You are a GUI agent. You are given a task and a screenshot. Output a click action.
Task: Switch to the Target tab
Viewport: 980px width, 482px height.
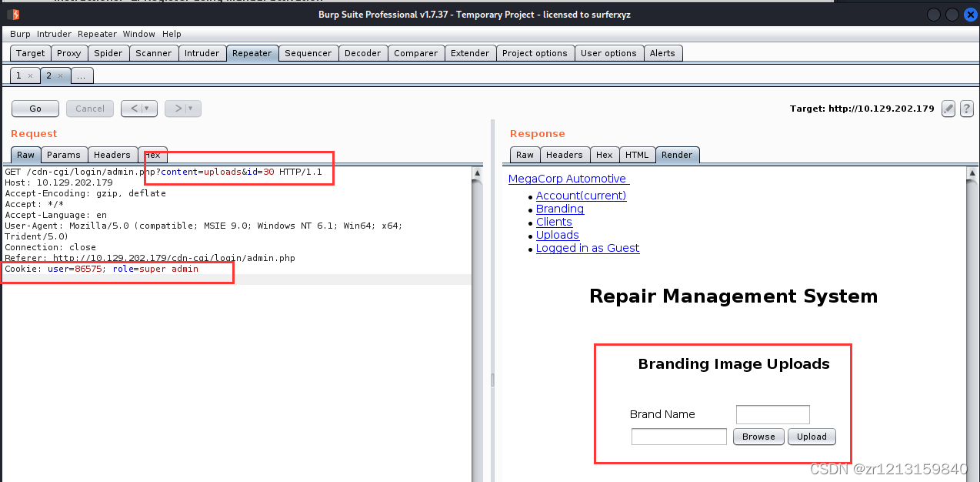(31, 53)
